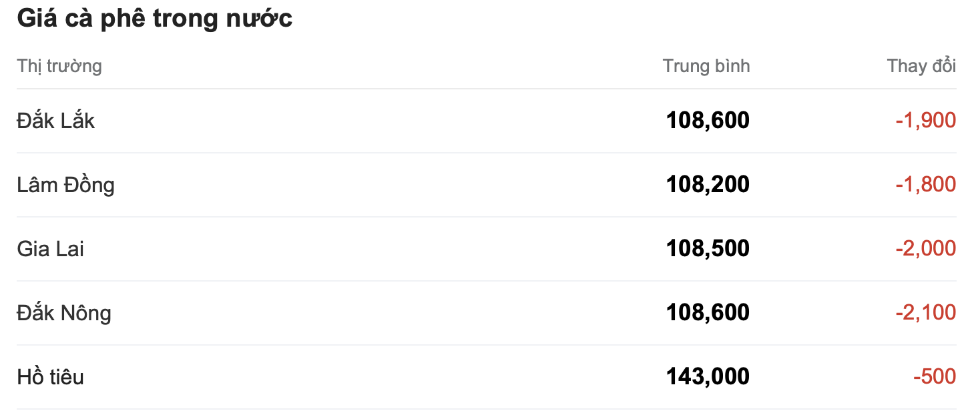Click the -500 change for Hồ tiêu
This screenshot has height=411, width=980.
pos(935,377)
